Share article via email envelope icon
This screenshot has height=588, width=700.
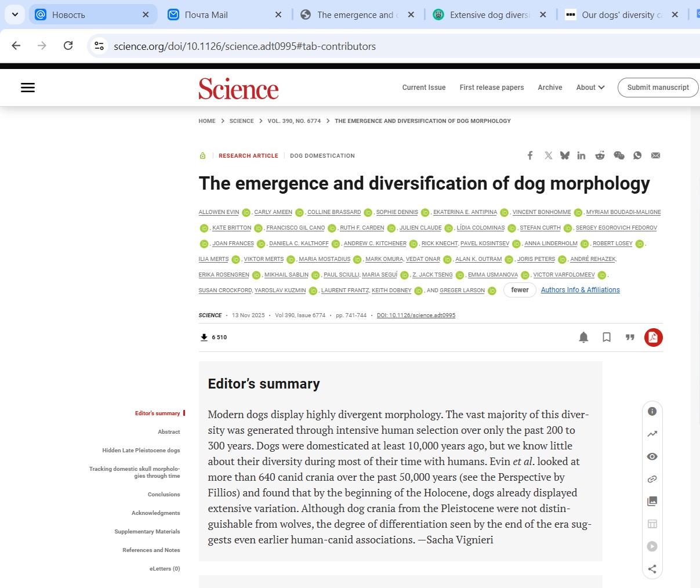pyautogui.click(x=655, y=155)
